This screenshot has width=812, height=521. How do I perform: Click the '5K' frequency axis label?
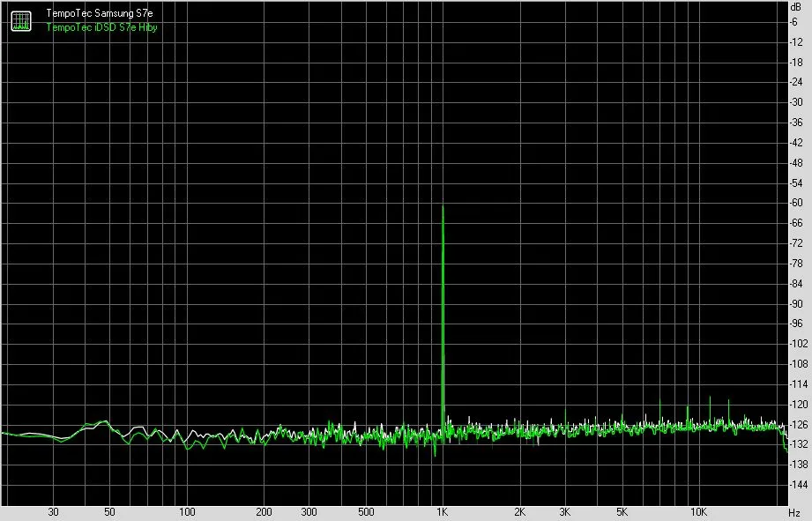click(622, 512)
